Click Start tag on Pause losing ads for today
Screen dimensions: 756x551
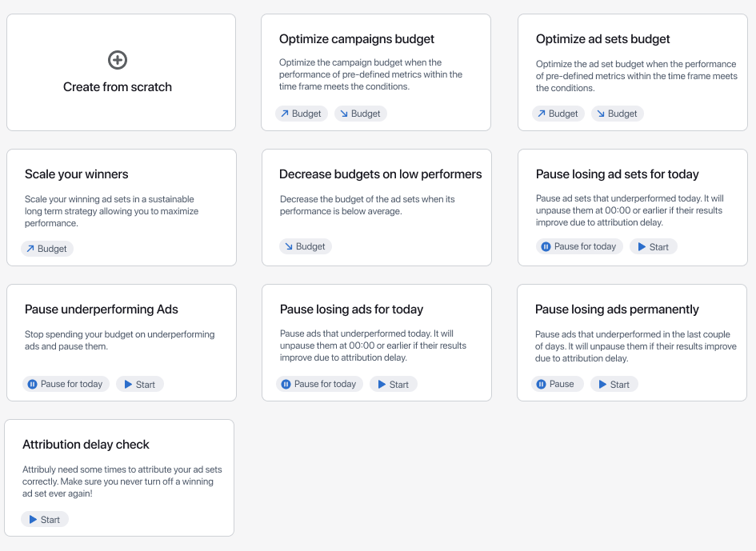(x=394, y=384)
